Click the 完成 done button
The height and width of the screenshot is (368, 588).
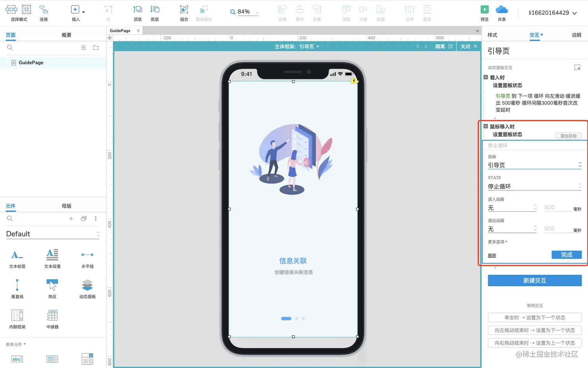point(567,255)
